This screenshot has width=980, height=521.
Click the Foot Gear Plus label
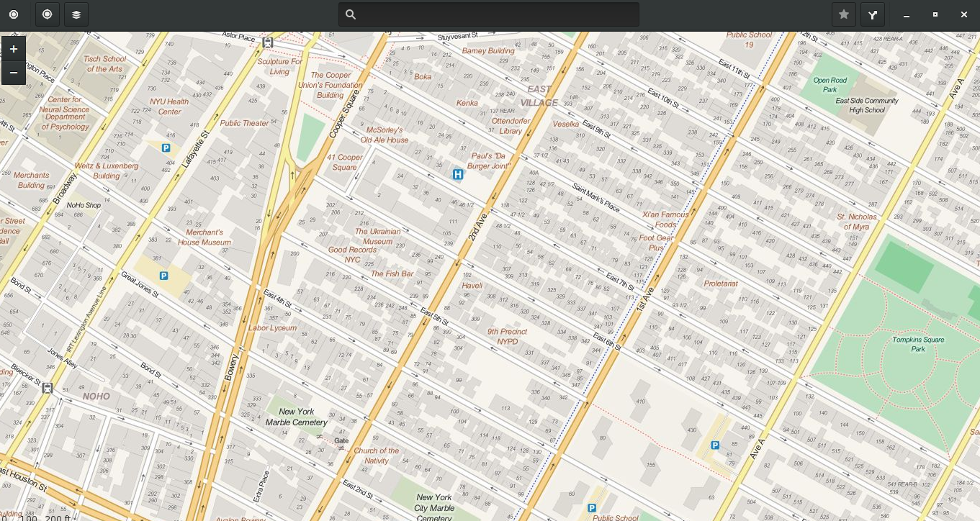pyautogui.click(x=656, y=243)
